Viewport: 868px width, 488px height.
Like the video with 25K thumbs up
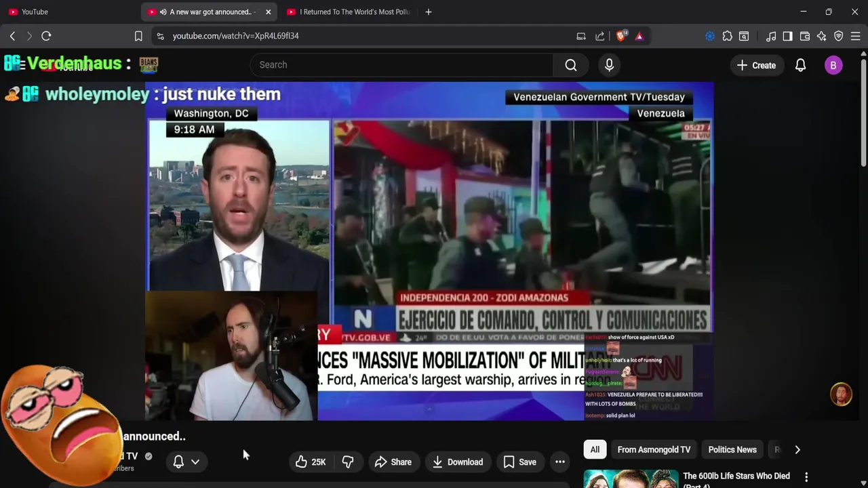click(x=311, y=462)
